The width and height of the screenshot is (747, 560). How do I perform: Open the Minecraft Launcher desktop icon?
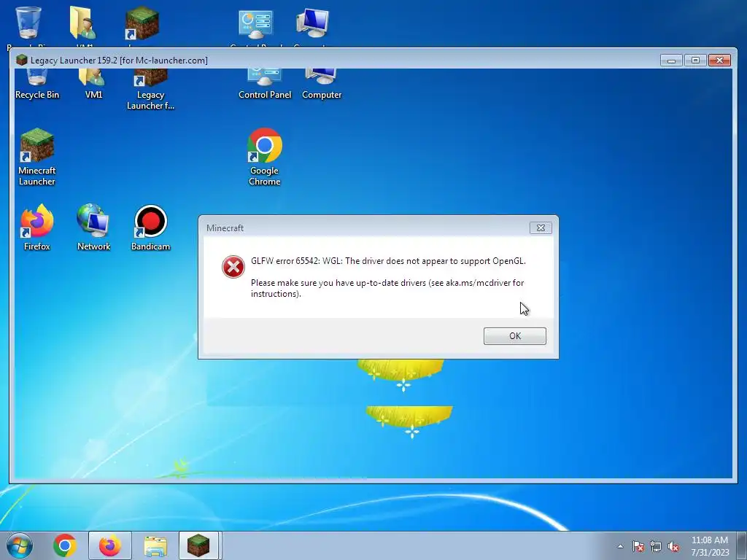tap(36, 157)
